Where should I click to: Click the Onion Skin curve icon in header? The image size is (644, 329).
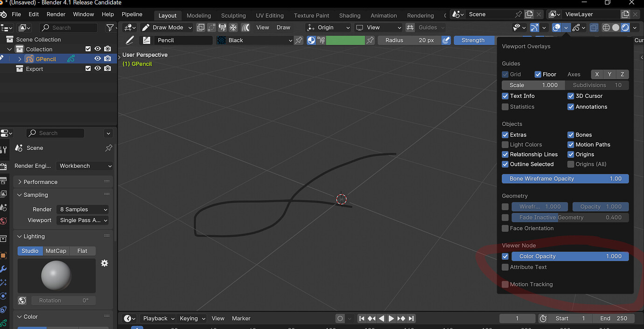(x=245, y=27)
